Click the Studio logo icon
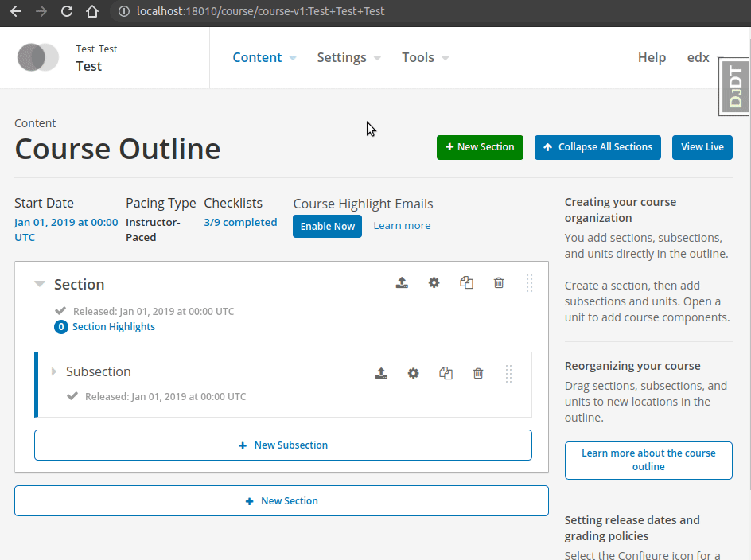This screenshot has height=560, width=751. point(38,57)
